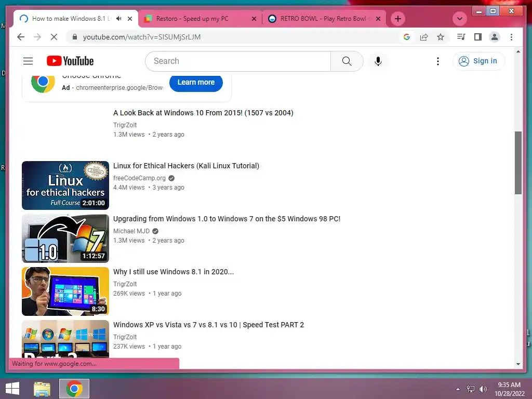Viewport: 532px width, 399px height.
Task: Open Chrome three-dot menu
Action: [511, 37]
